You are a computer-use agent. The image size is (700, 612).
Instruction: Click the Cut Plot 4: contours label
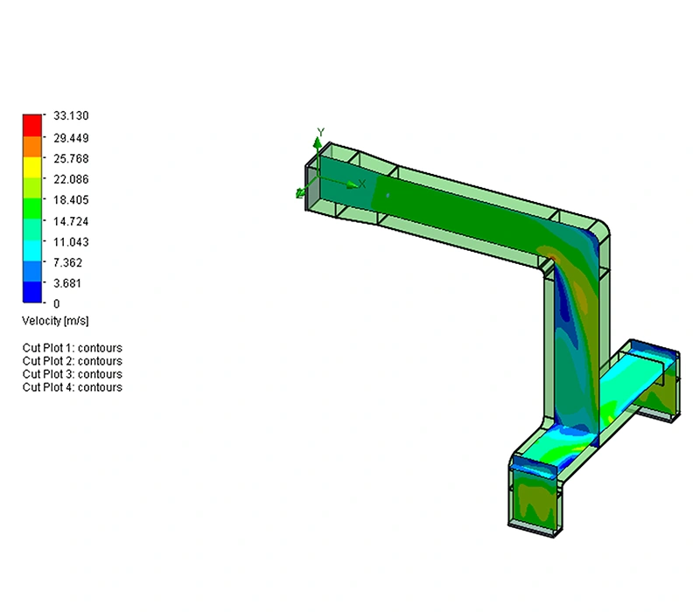pos(72,387)
